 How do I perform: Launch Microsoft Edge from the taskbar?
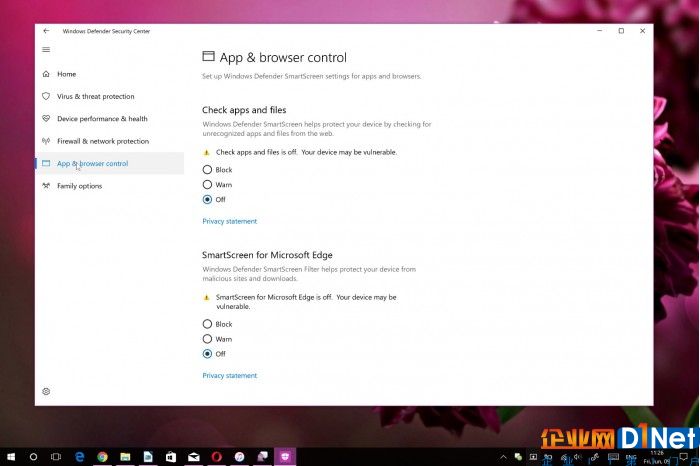click(80, 457)
